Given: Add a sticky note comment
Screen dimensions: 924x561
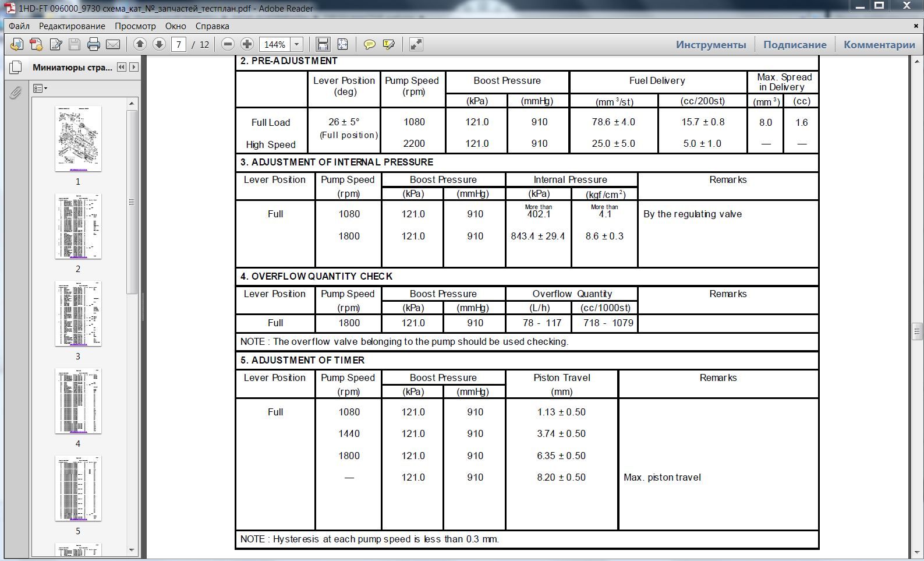Looking at the screenshot, I should tap(369, 44).
